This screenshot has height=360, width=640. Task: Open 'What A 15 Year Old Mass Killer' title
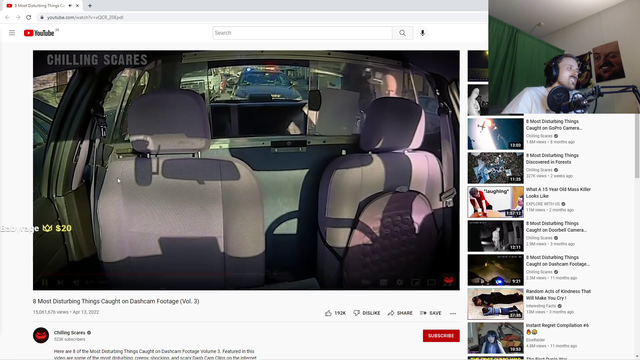pos(558,193)
